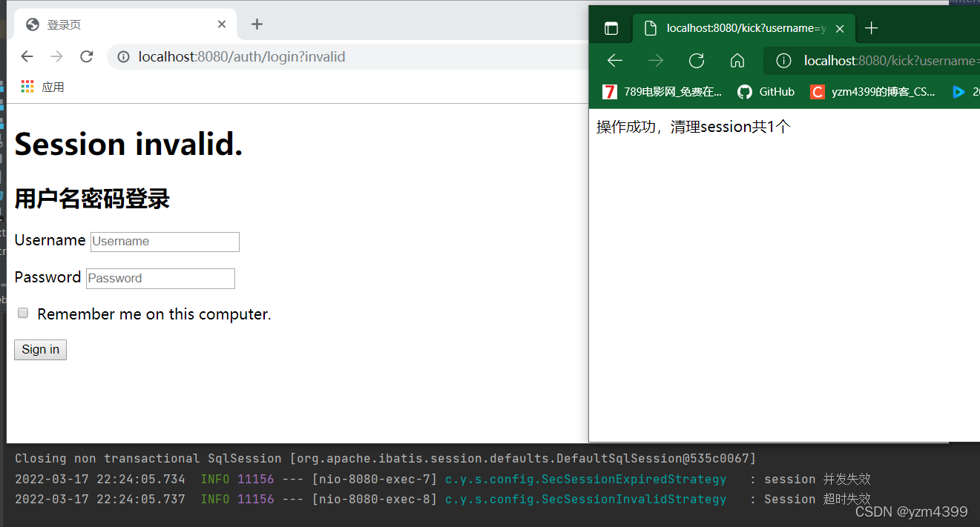Select the localhost:8080/kick tab in Edge
The image size is (980, 527).
(744, 28)
